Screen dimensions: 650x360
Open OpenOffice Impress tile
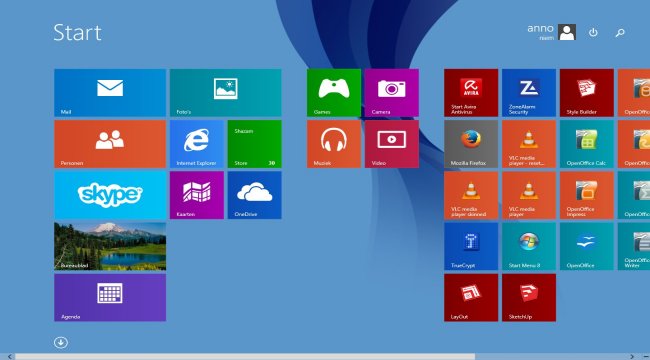point(587,195)
